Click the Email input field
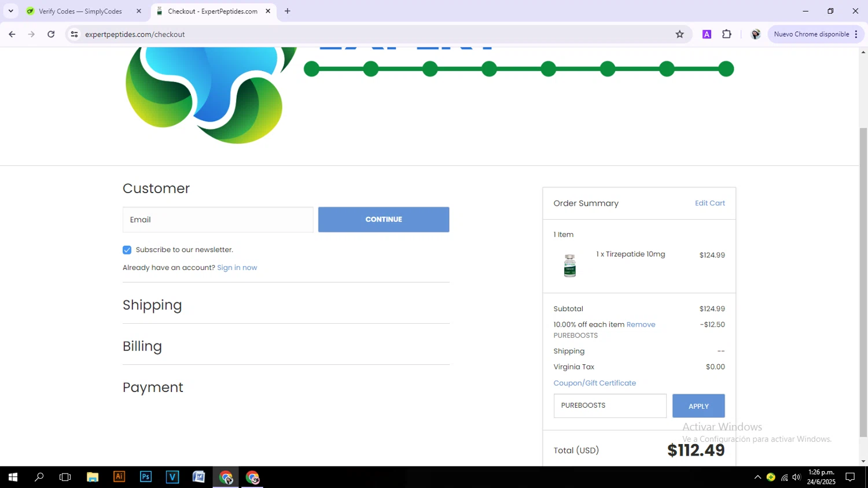The width and height of the screenshot is (868, 488). (x=218, y=220)
